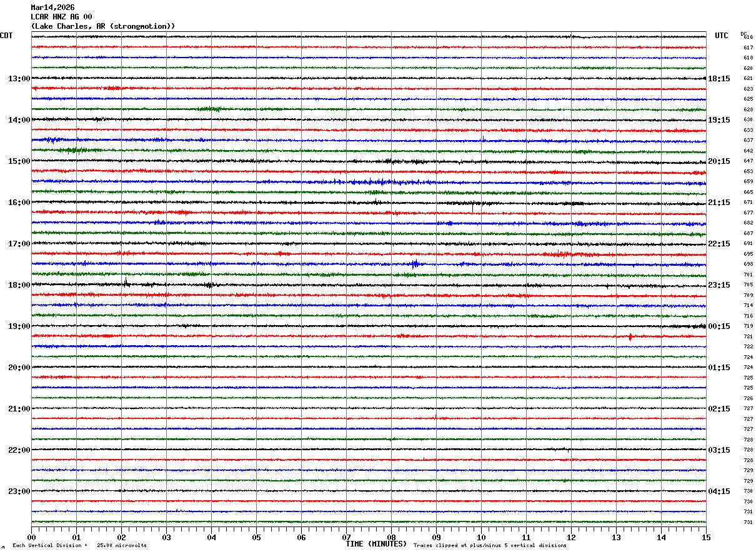Viewport: 756px width, 554px height.
Task: Click the DC offset value 716
Action: tap(748, 316)
